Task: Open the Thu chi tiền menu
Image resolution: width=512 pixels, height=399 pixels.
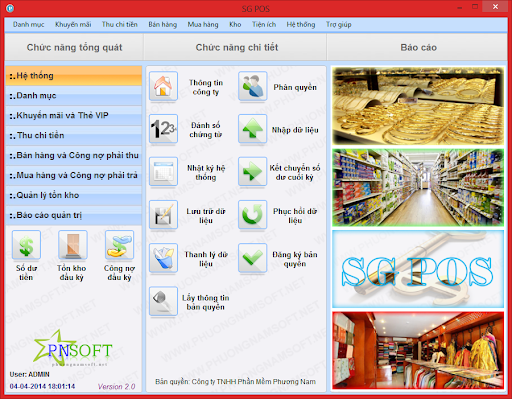Action: [x=120, y=24]
